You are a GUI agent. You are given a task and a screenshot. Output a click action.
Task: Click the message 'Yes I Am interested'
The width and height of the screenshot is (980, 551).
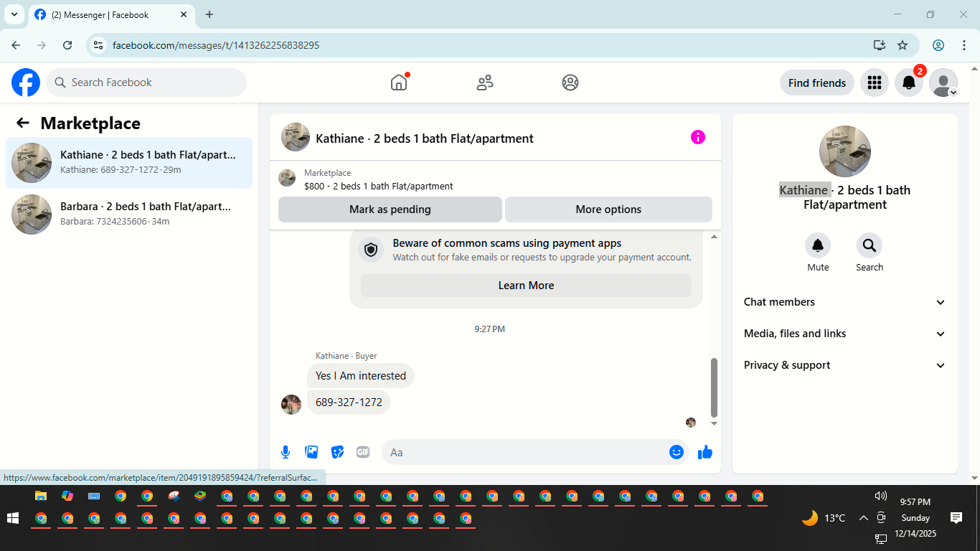361,376
